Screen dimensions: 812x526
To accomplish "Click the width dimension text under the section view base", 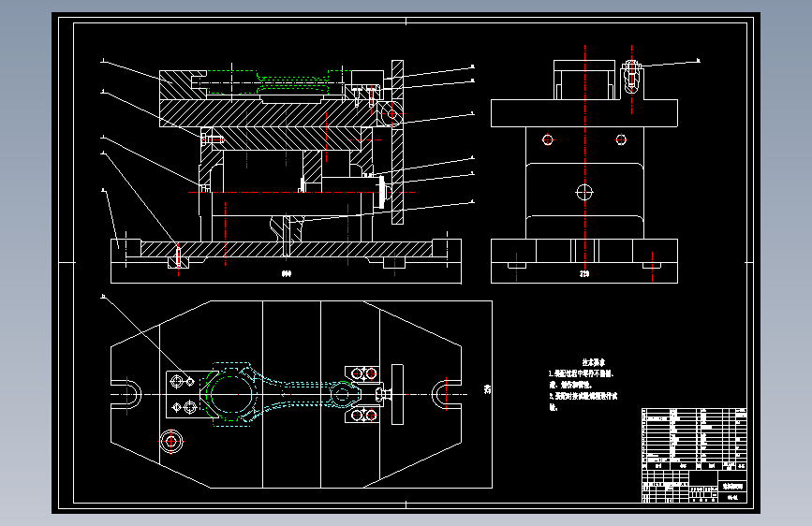I will [x=287, y=273].
